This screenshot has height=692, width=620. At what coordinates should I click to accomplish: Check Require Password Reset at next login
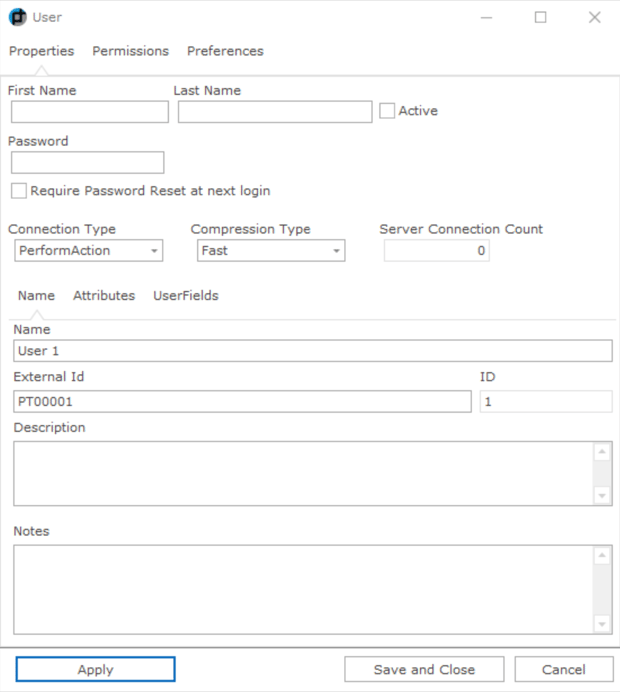tap(19, 191)
